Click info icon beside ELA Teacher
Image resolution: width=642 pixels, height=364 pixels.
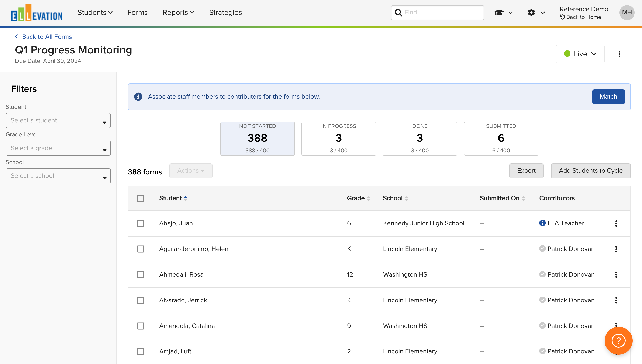(x=542, y=223)
